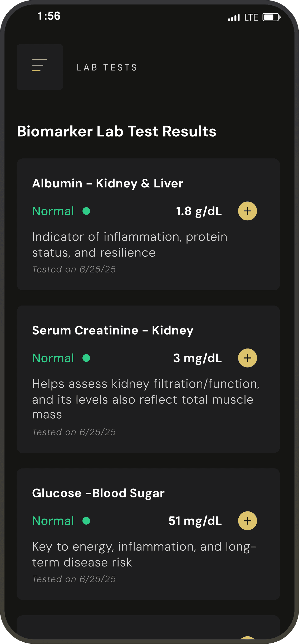The image size is (299, 644).
Task: Tap the cellular signal bars icon
Action: [234, 18]
